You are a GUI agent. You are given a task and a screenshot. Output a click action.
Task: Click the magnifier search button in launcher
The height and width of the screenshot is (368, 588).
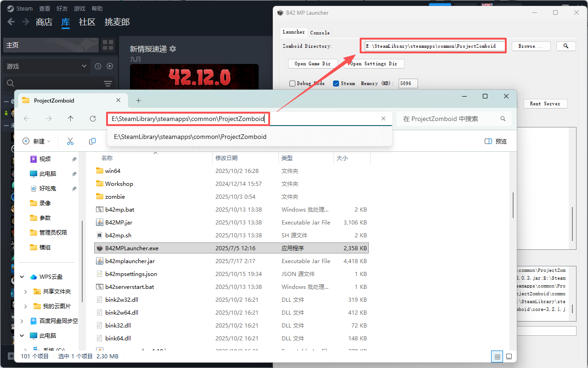[566, 46]
